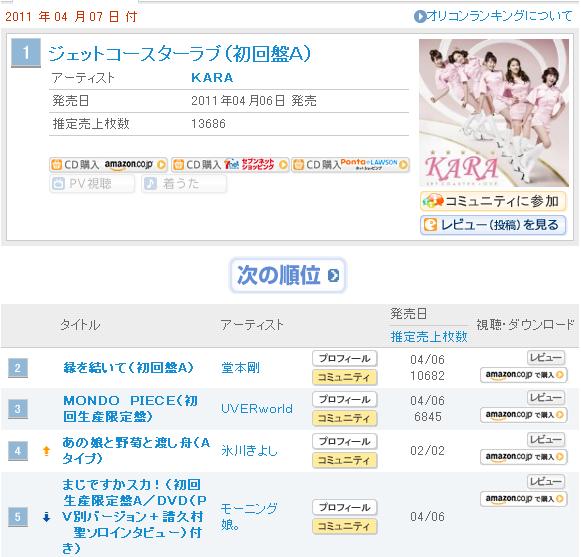Click the date 2011年04月07日付
The width and height of the screenshot is (581, 557).
click(x=71, y=17)
